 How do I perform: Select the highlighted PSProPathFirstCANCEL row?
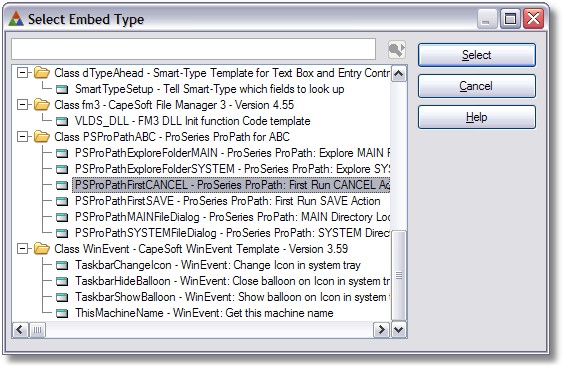231,185
